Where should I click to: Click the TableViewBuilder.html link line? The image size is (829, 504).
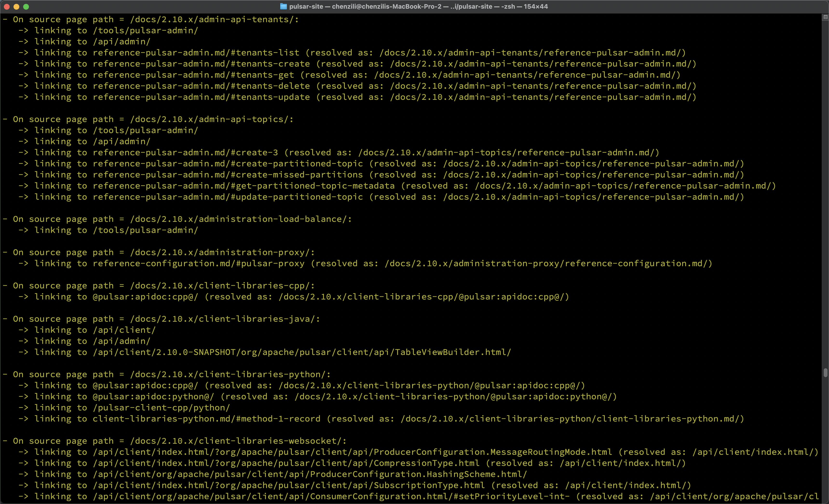click(265, 352)
